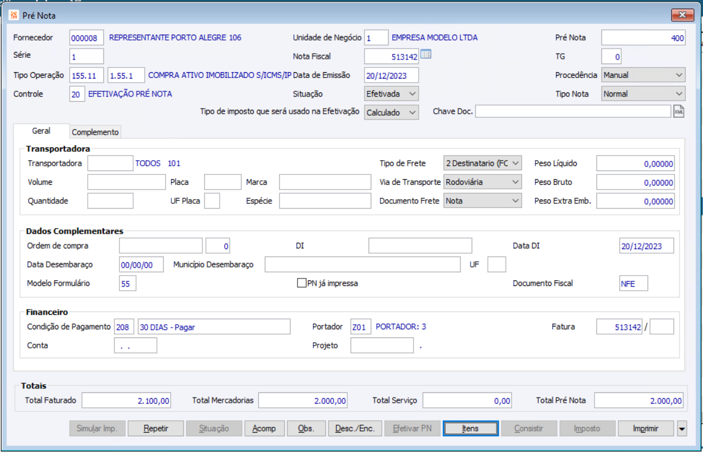
Task: Click the Consistir button
Action: [529, 428]
